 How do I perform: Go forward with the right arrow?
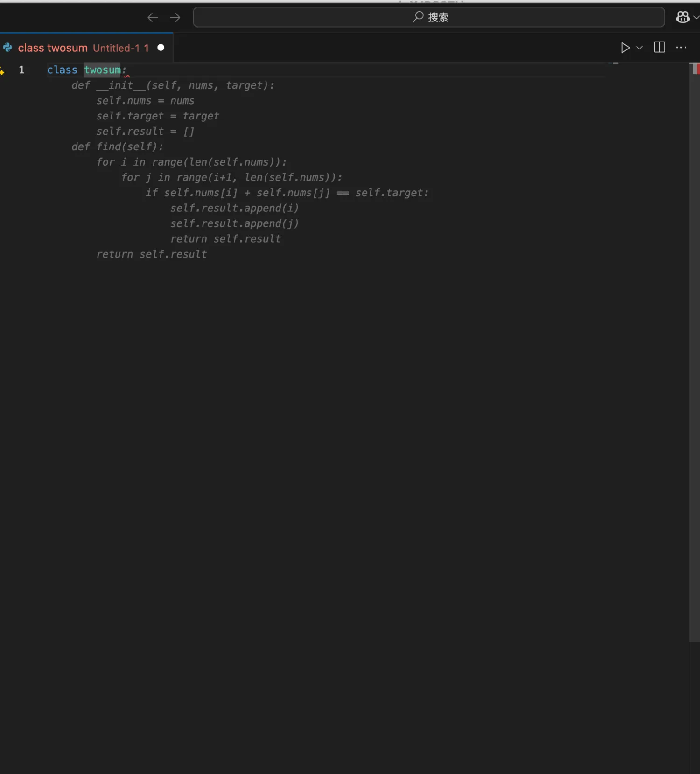(175, 18)
